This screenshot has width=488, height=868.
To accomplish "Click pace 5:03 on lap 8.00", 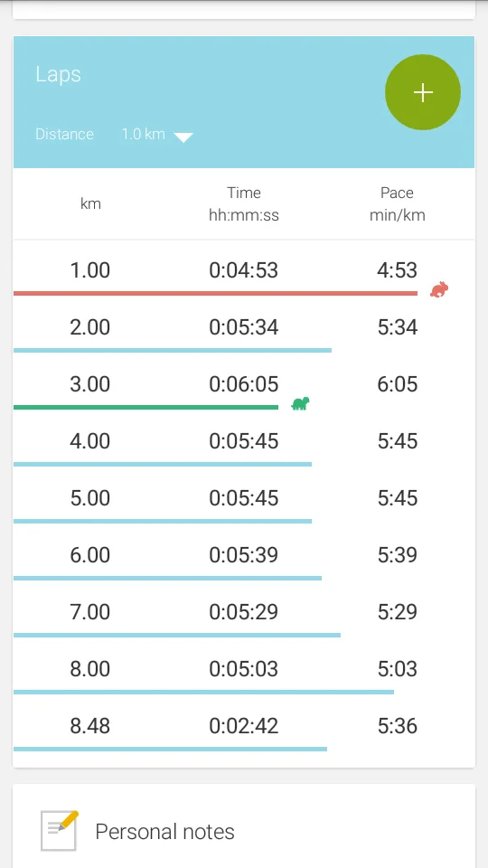I will (398, 669).
